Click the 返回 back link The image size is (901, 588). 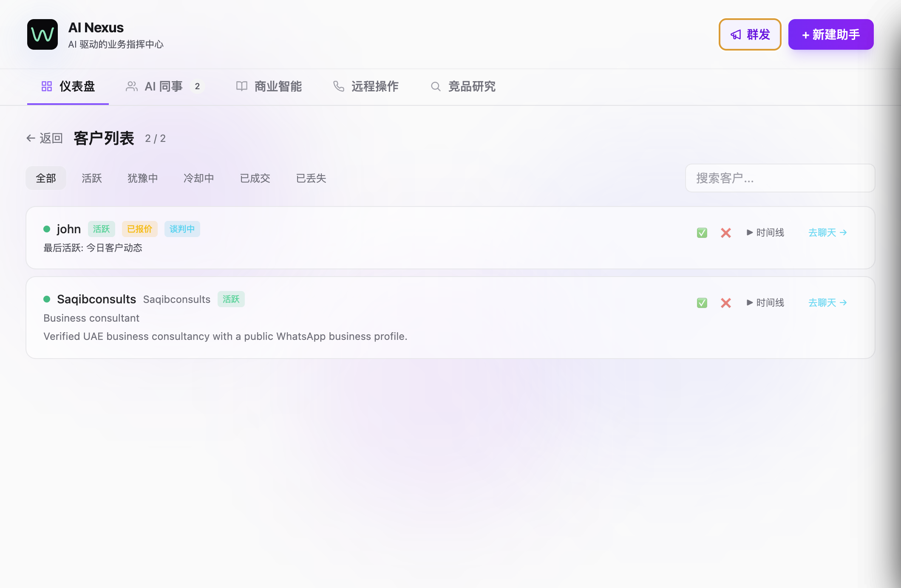tap(45, 138)
